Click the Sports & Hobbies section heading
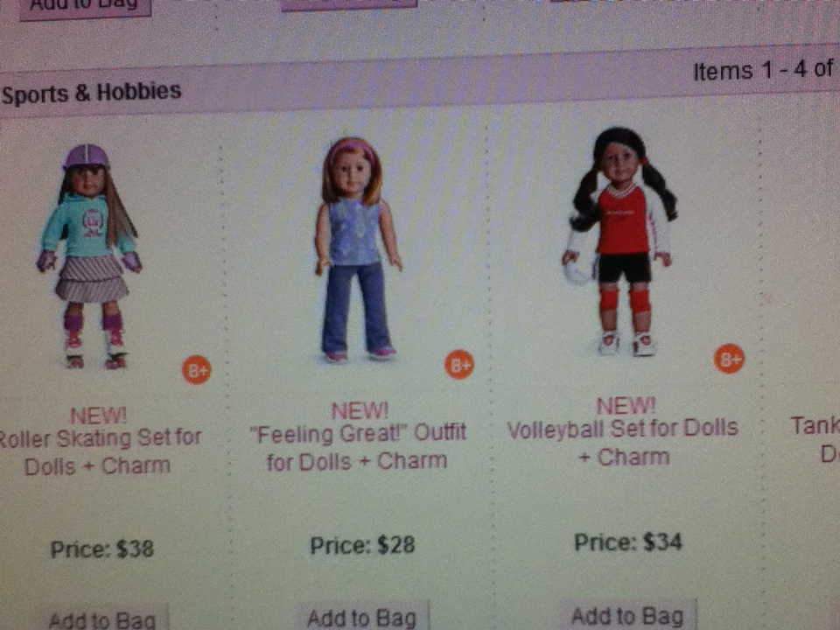The height and width of the screenshot is (630, 840). click(x=91, y=94)
